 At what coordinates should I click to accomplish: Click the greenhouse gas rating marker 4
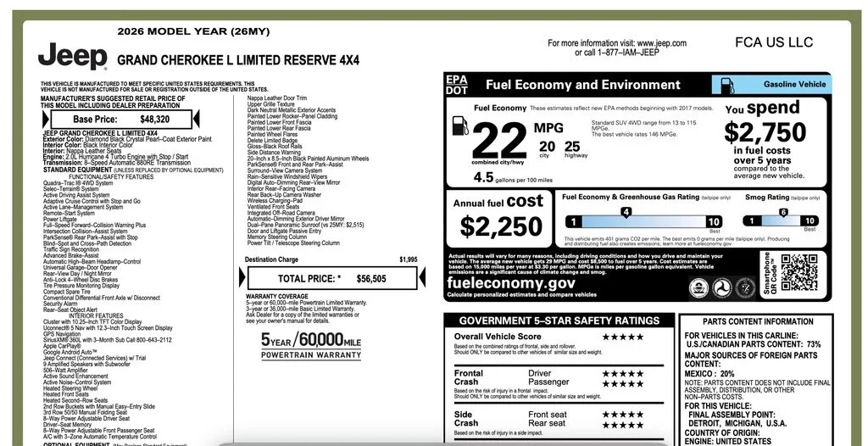coord(626,212)
